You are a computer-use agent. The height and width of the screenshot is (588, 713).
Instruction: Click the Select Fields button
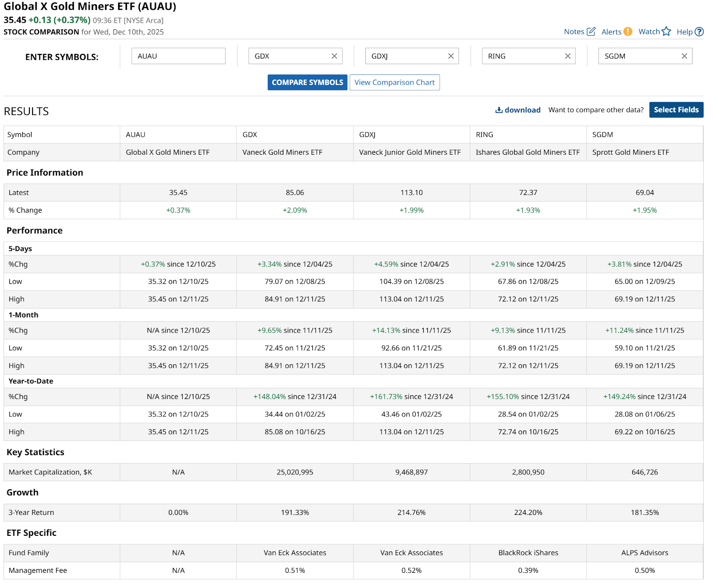pos(676,110)
